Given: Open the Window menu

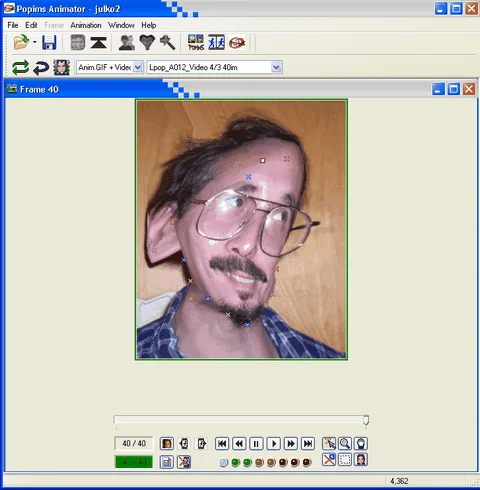Looking at the screenshot, I should [x=121, y=25].
